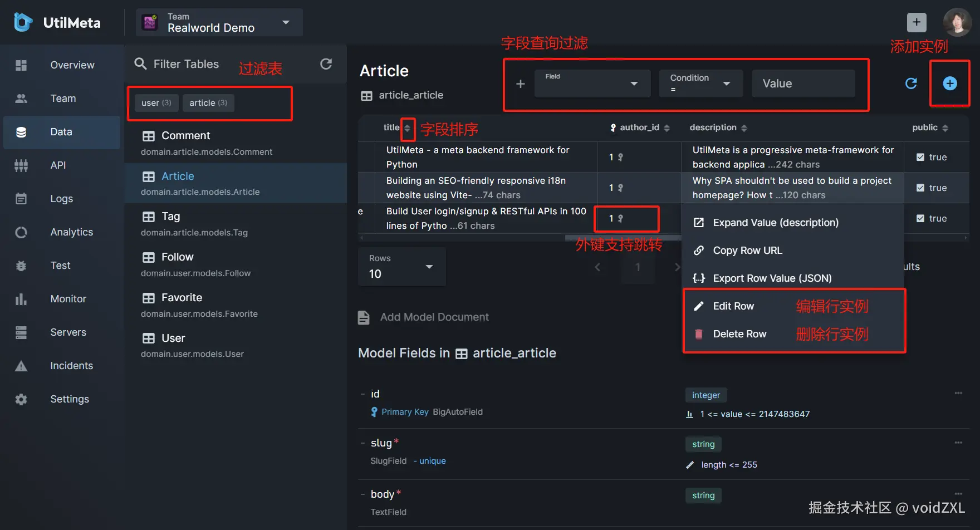The width and height of the screenshot is (980, 530).
Task: Add a new Article row instance
Action: point(950,84)
